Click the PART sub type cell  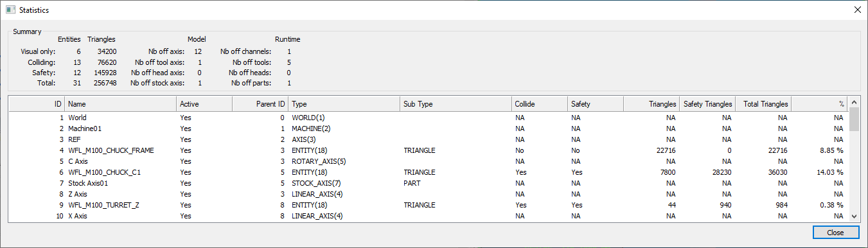tap(412, 183)
